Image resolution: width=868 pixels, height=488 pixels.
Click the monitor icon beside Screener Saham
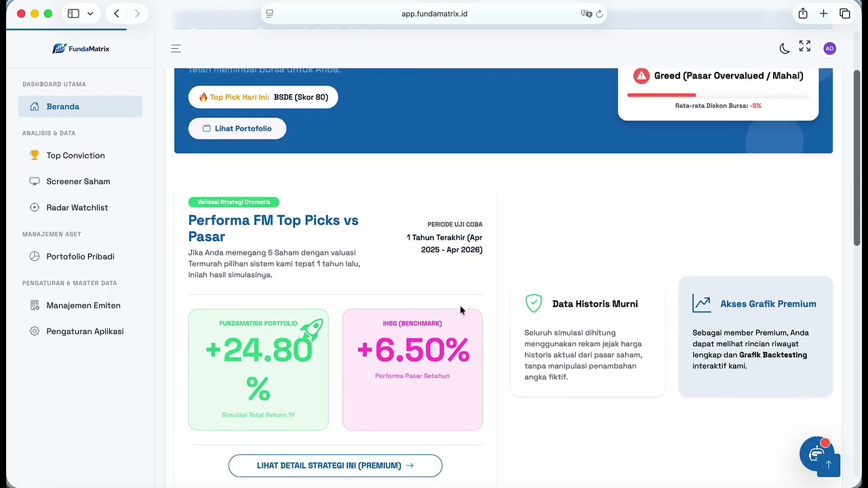[35, 182]
